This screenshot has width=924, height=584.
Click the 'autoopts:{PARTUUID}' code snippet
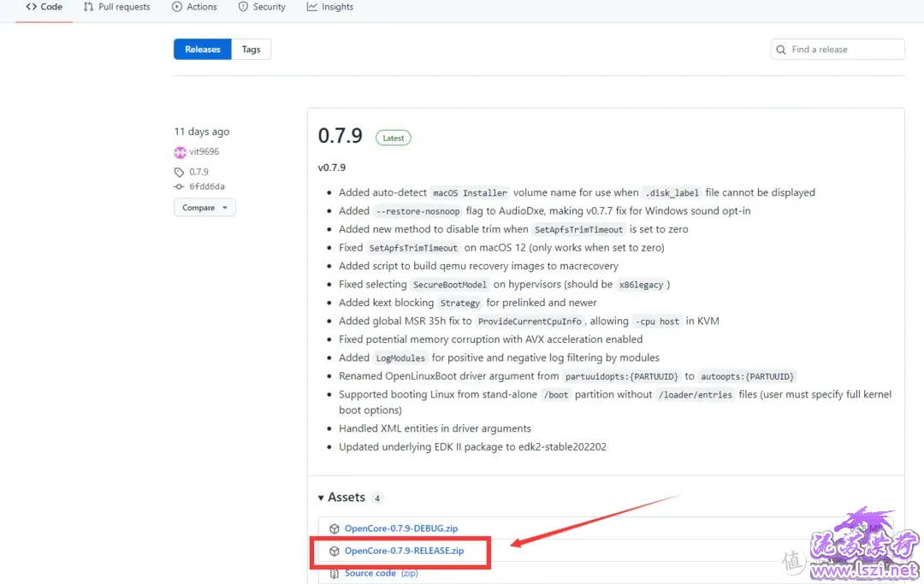point(747,377)
